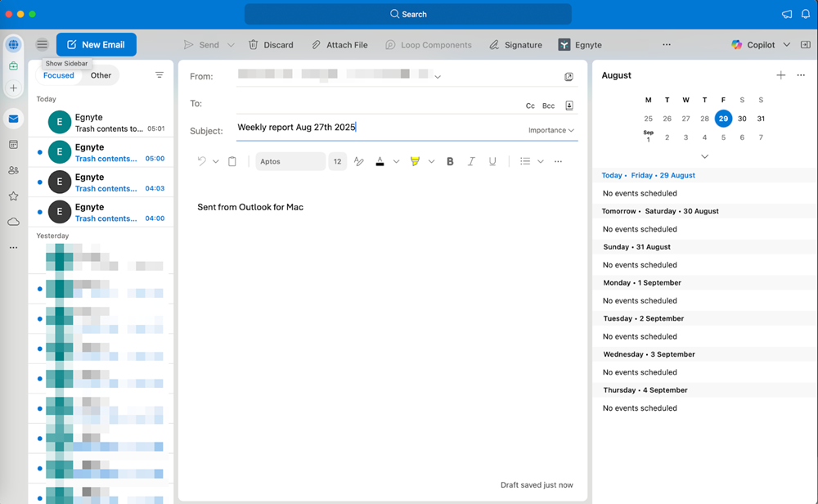Viewport: 818px width, 504px height.
Task: Click into the To recipients field
Action: (x=376, y=104)
